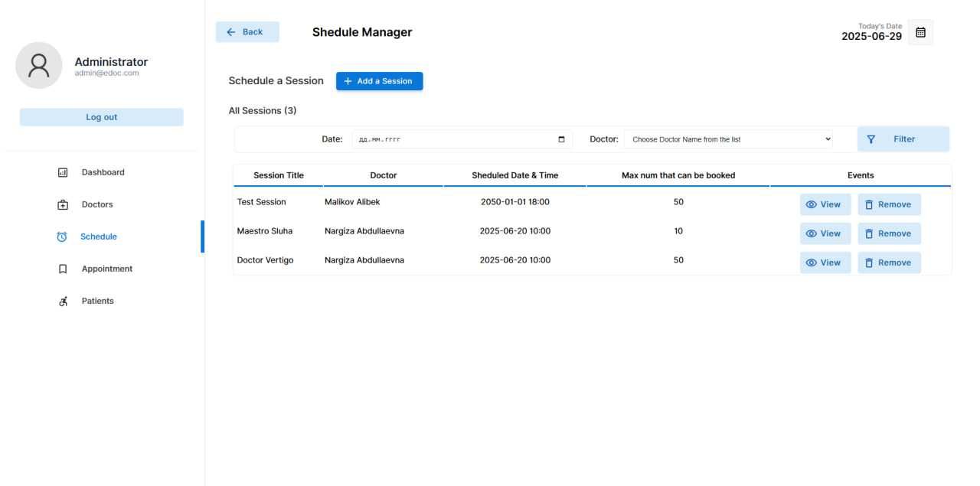980x486 pixels.
Task: Click the Appointment bookmark icon
Action: [x=63, y=269]
